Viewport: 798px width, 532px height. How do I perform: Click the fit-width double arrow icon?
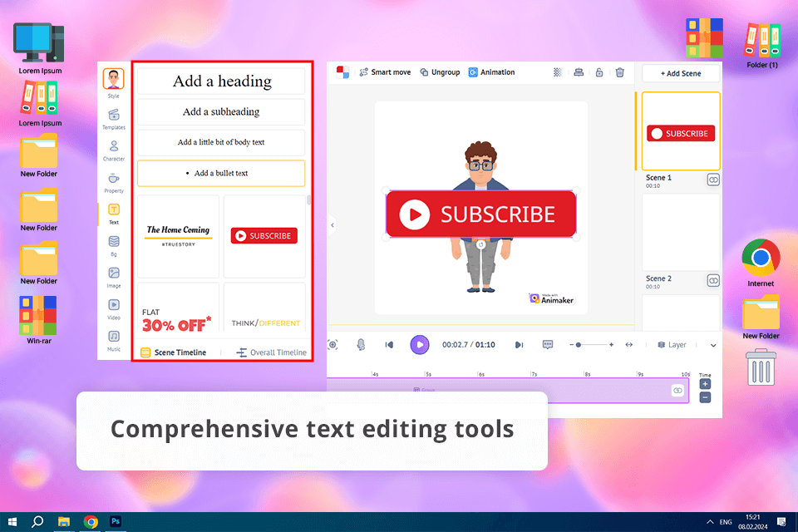coord(629,345)
